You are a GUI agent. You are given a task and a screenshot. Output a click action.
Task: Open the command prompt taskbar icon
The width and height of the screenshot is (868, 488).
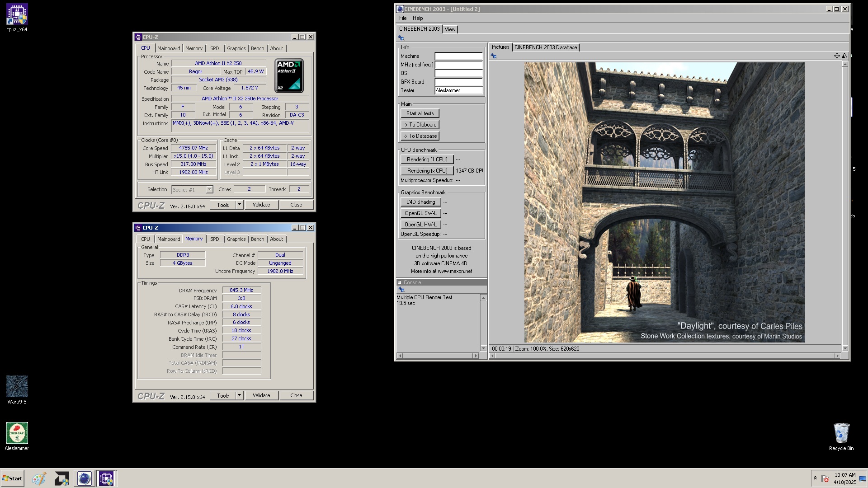coord(61,479)
